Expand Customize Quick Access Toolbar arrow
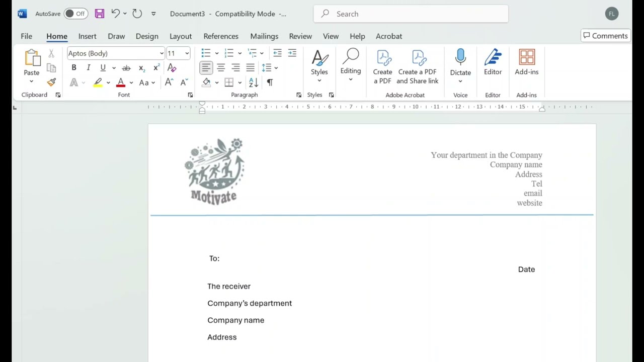 point(153,14)
